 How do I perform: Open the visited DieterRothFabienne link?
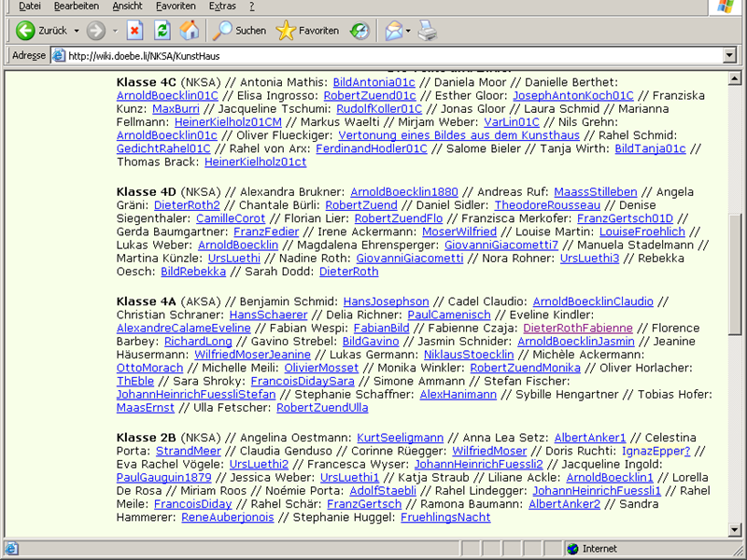577,329
